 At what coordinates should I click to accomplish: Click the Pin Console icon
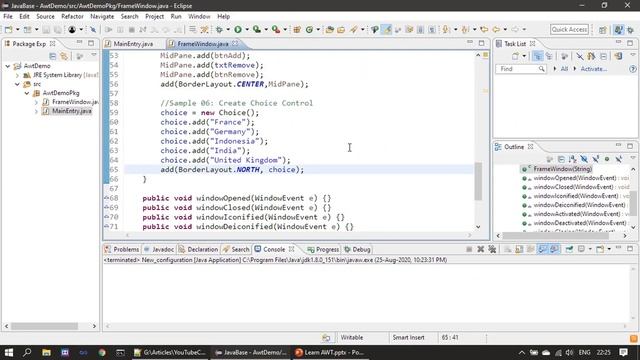tap(569, 249)
